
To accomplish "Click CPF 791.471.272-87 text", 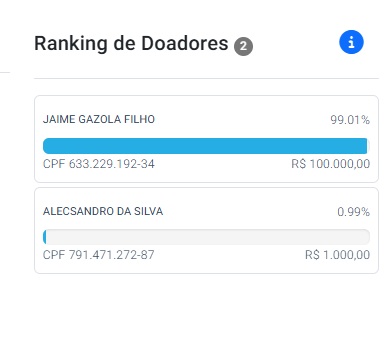I will click(x=99, y=255).
